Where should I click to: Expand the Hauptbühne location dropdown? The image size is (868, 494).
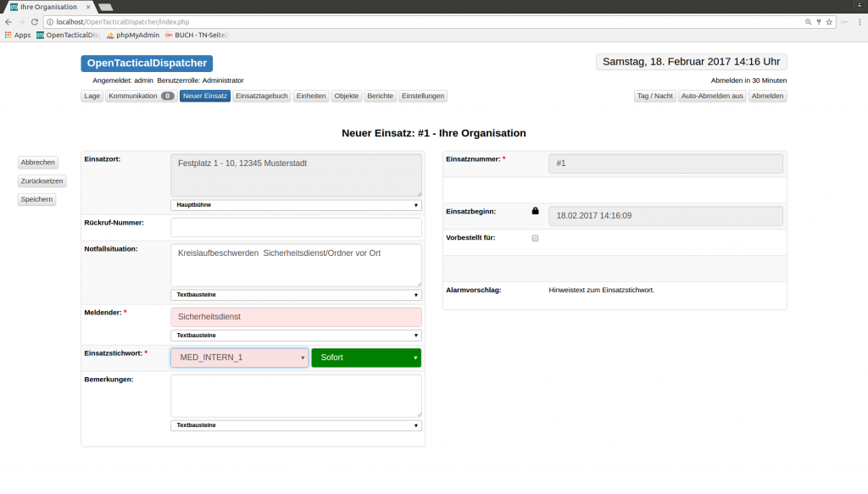pyautogui.click(x=296, y=205)
